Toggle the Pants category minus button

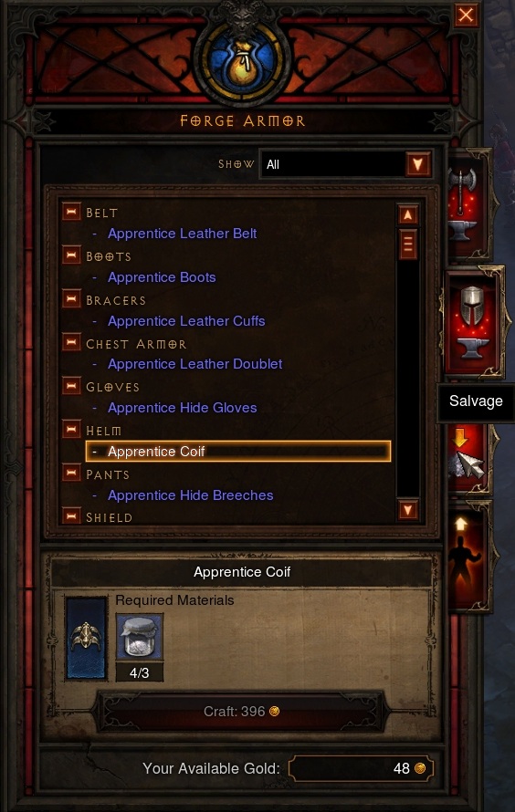coord(71,473)
